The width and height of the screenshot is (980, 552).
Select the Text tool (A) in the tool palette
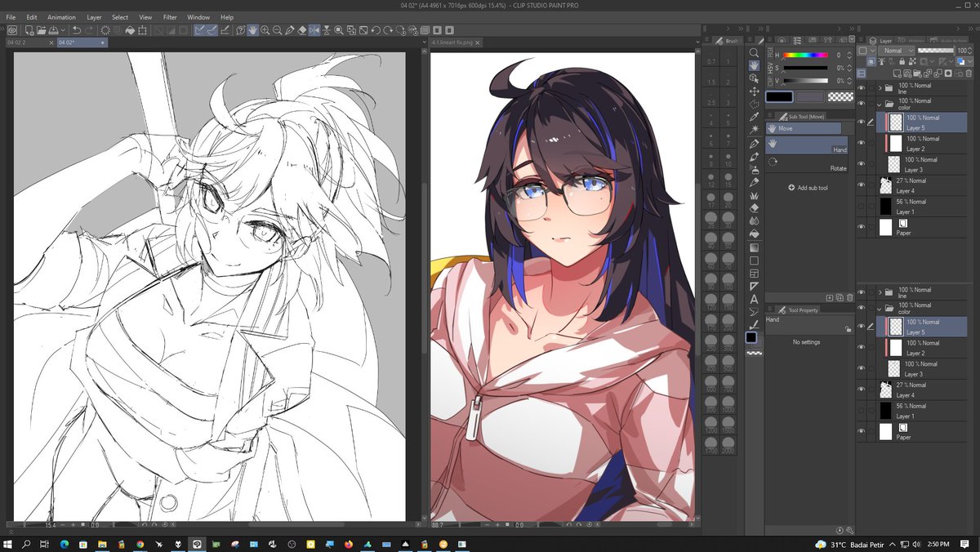[x=754, y=299]
